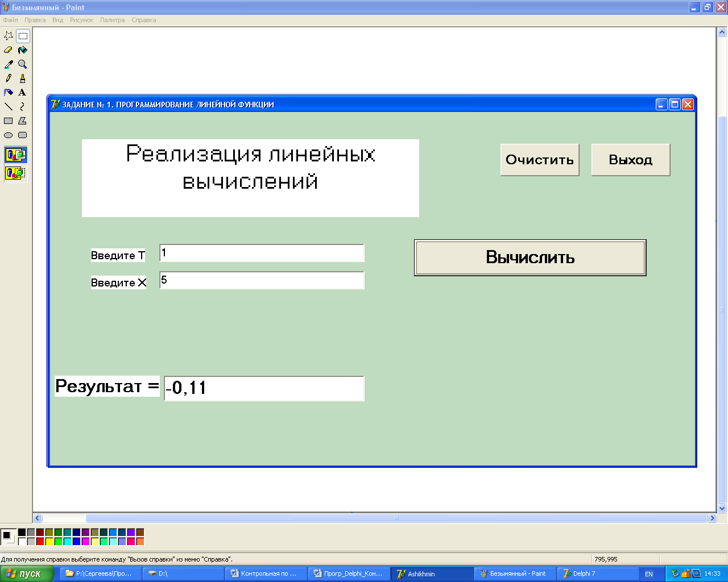Viewport: 728px width, 582px height.
Task: Choose the bright yellow palette color
Action: (49, 542)
